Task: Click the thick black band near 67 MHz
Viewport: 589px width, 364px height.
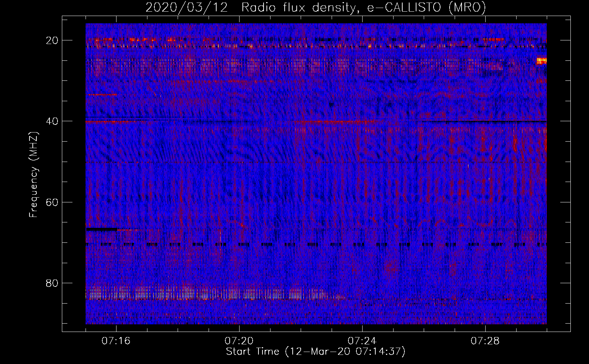Action: 102,229
